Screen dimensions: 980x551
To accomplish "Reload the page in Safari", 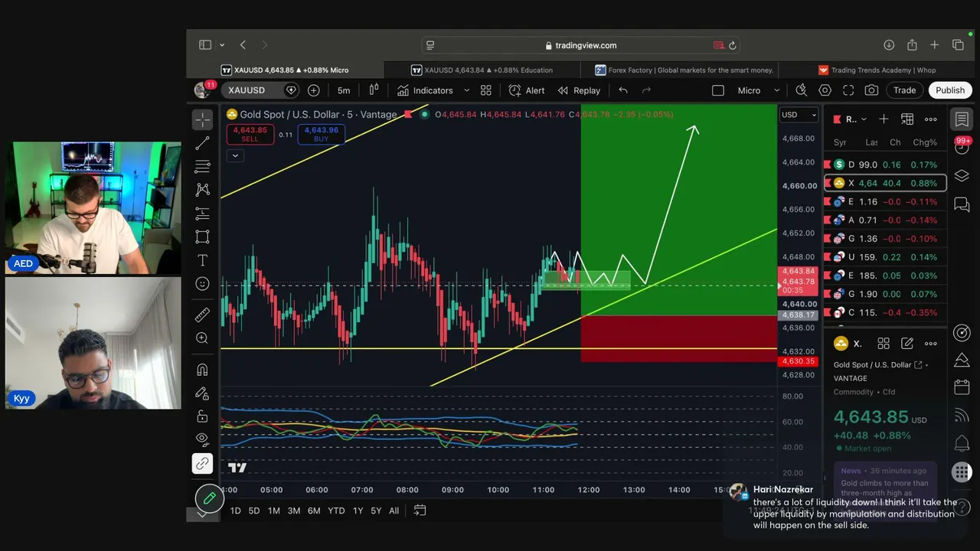I will coord(733,45).
